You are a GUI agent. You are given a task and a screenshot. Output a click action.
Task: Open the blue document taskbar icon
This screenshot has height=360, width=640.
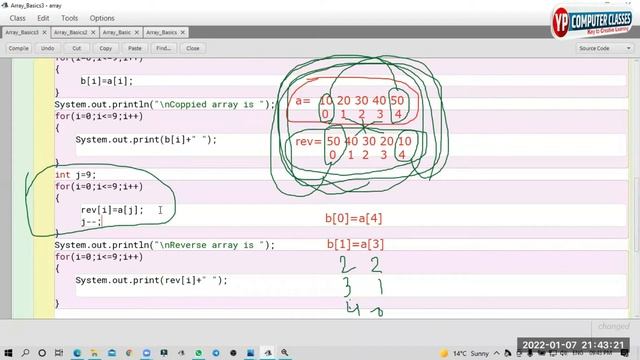point(250,353)
